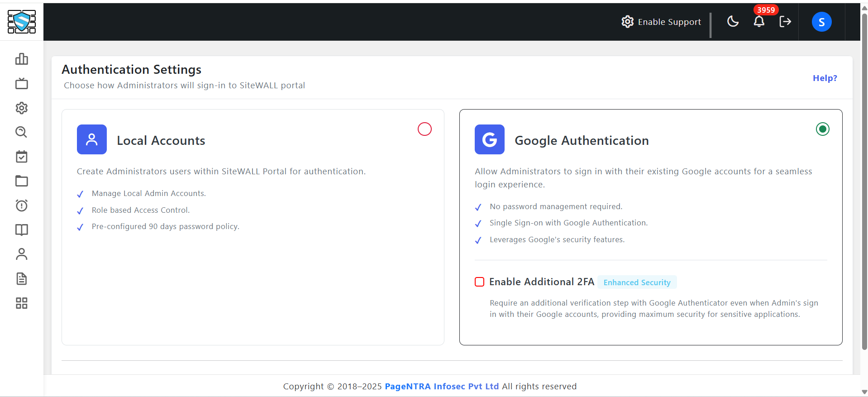Click the Authentication Settings title

132,69
